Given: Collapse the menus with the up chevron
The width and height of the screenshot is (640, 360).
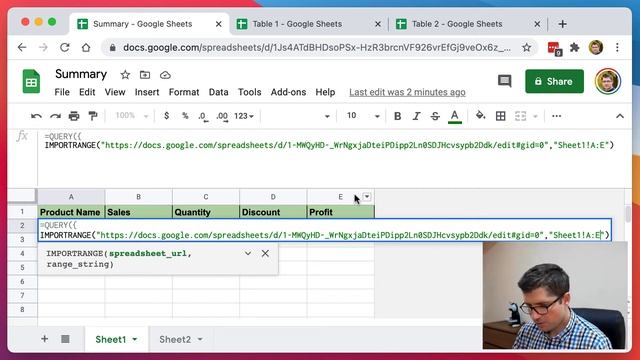Looking at the screenshot, I should [620, 116].
